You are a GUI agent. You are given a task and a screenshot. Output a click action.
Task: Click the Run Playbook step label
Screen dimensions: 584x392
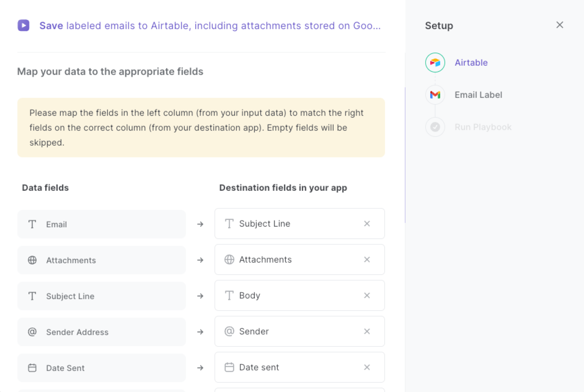pos(483,127)
